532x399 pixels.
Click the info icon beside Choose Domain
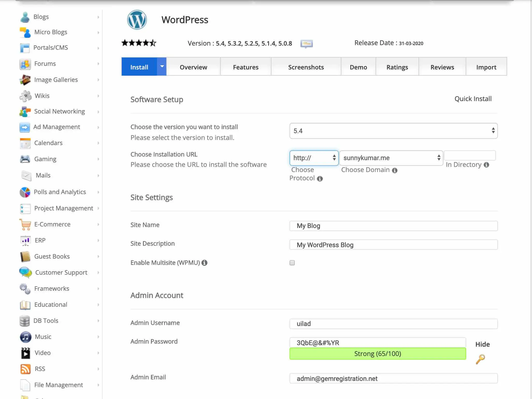coord(394,170)
